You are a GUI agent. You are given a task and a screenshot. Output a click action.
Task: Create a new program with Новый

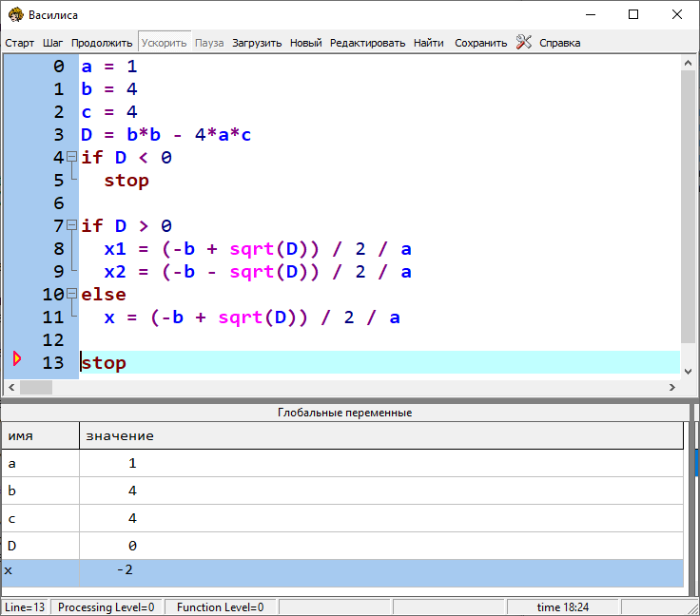point(305,43)
